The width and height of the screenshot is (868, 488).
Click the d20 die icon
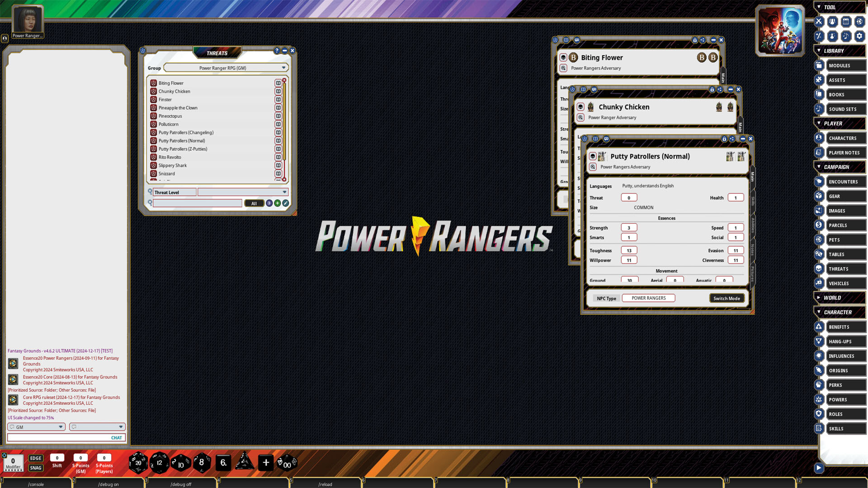pos(138,462)
